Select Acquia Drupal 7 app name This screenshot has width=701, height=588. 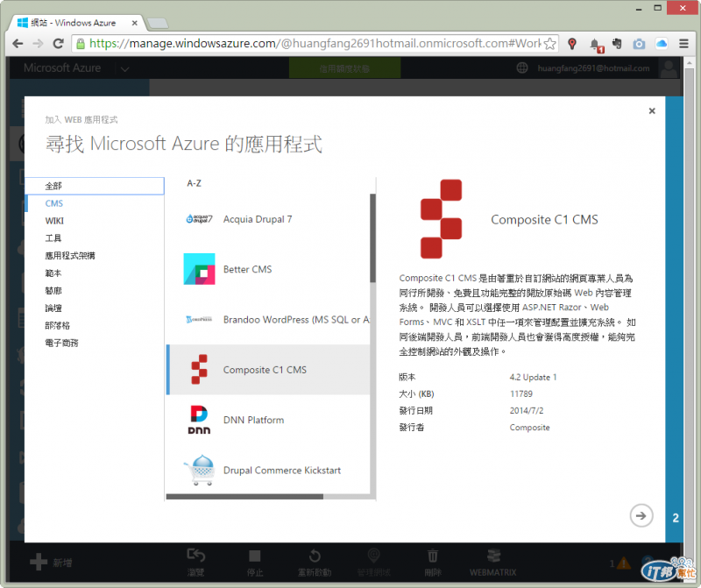(258, 219)
